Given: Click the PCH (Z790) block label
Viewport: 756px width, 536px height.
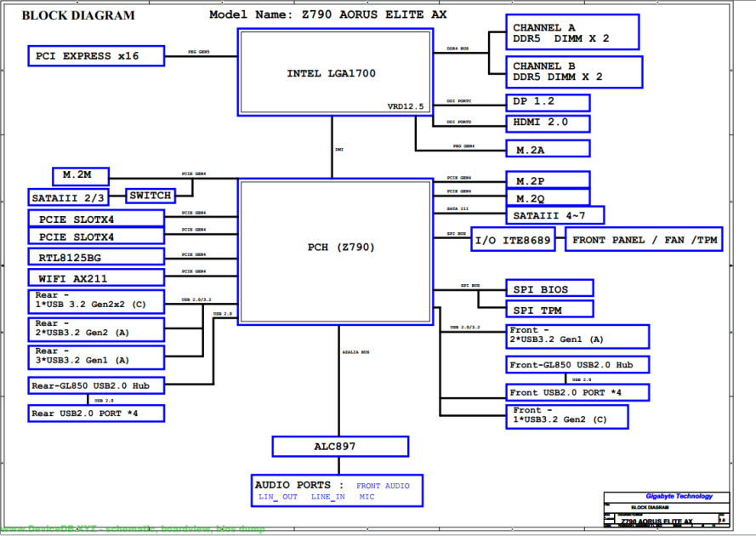Looking at the screenshot, I should tap(341, 247).
